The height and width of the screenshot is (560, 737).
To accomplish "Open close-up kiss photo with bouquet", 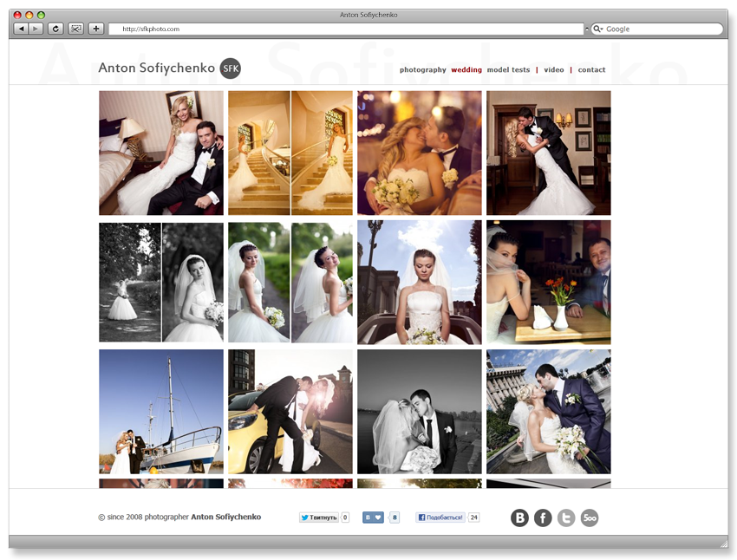I will [420, 153].
